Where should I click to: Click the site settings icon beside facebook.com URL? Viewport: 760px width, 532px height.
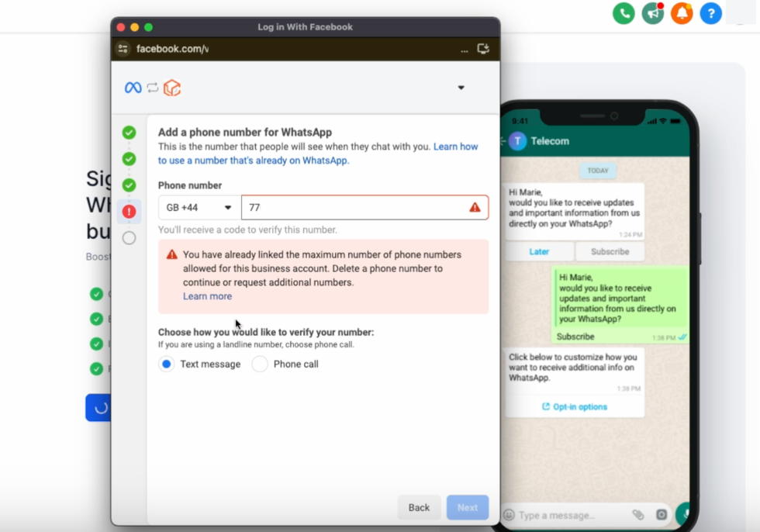123,48
